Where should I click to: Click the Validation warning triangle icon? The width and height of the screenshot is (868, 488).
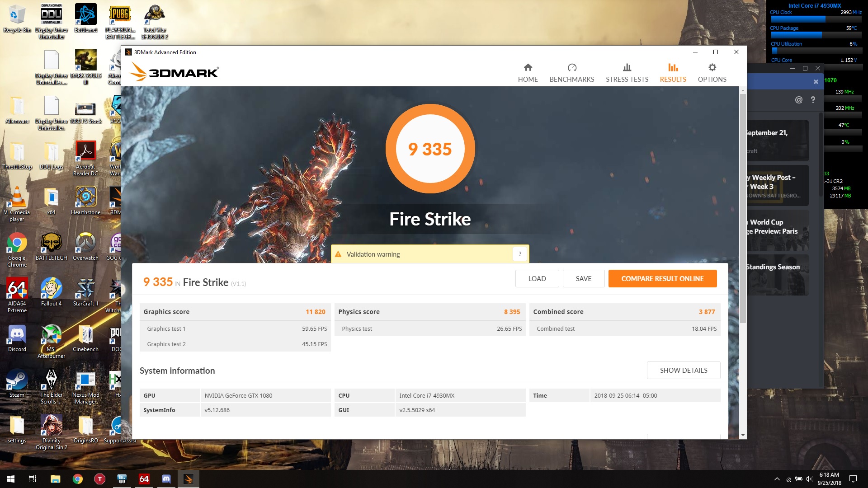338,254
